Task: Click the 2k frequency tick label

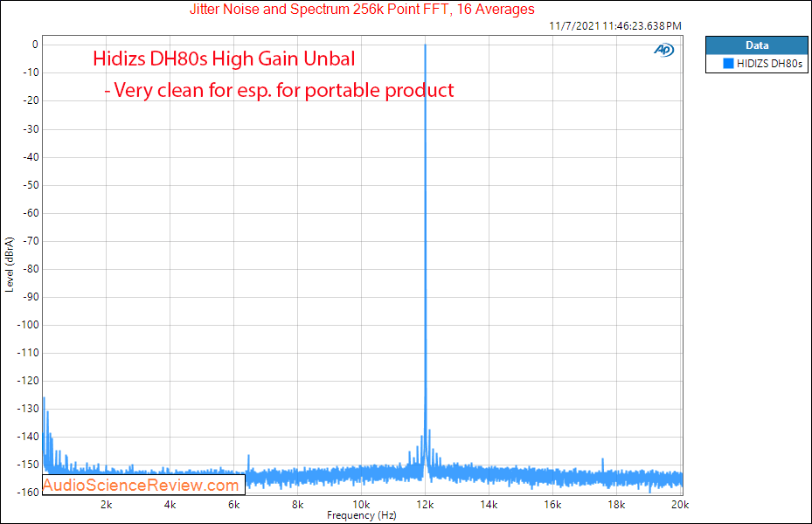Action: [x=106, y=505]
